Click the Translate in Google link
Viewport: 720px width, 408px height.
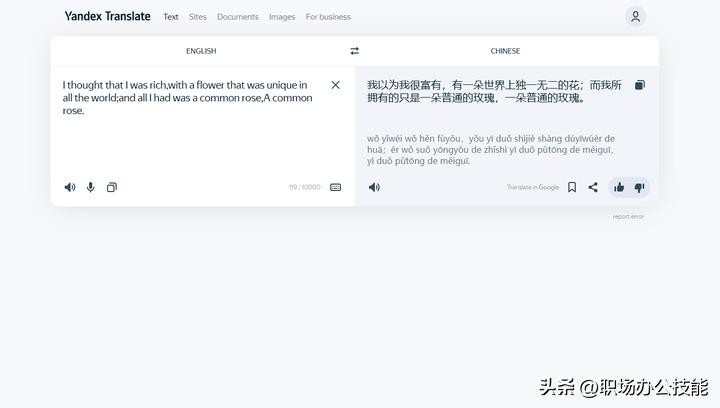click(x=533, y=187)
